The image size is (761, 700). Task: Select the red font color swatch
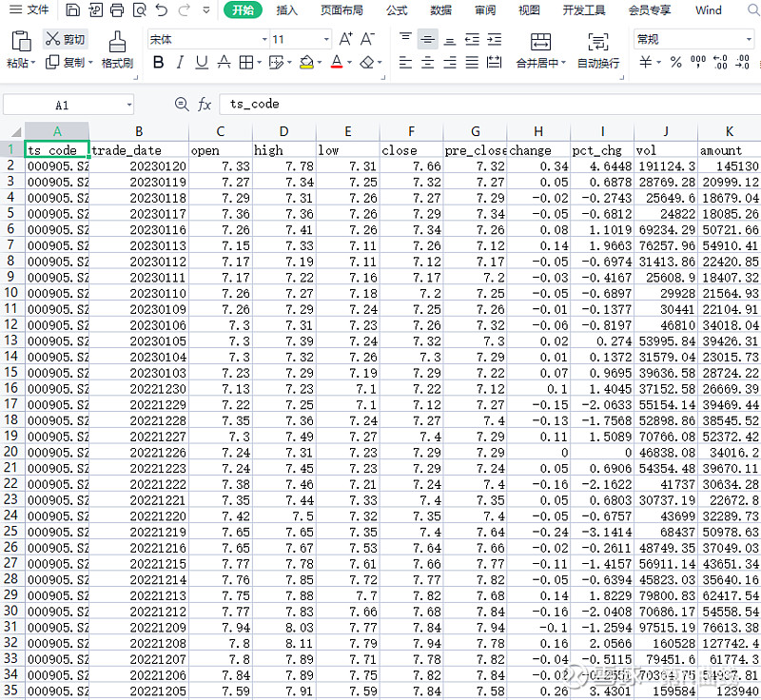coord(336,67)
